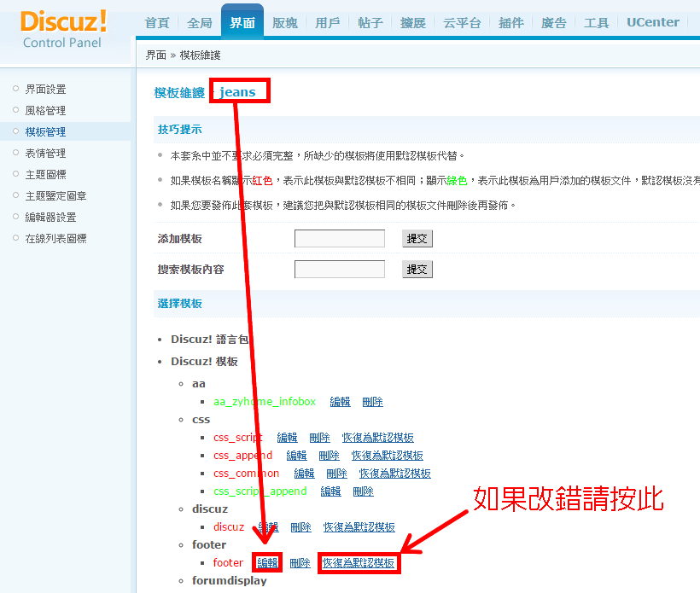
Task: Open the 擴展 top menu tab
Action: [413, 22]
